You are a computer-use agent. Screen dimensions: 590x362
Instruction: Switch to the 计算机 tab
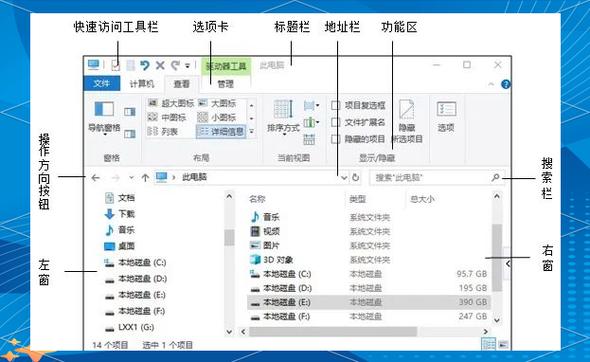(x=142, y=84)
